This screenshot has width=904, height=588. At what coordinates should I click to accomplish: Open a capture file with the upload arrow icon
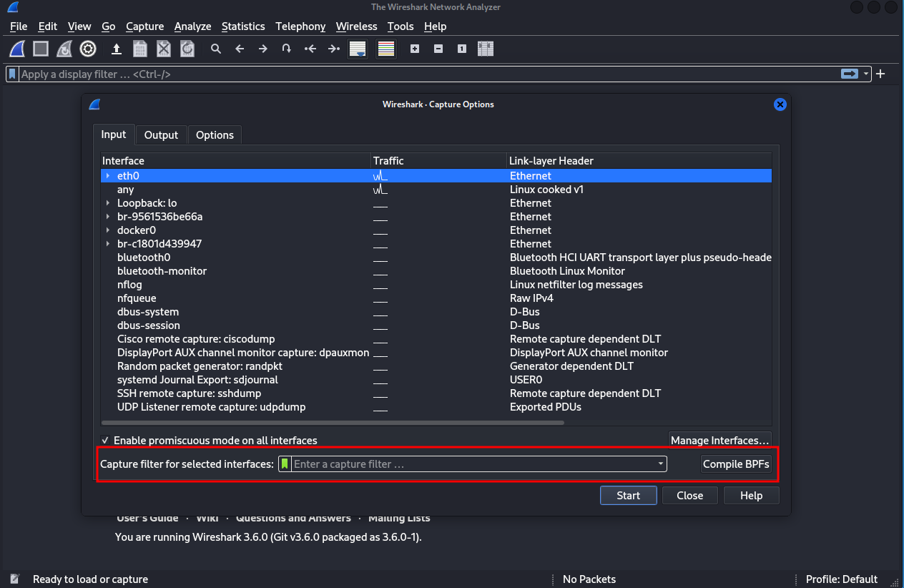(117, 49)
